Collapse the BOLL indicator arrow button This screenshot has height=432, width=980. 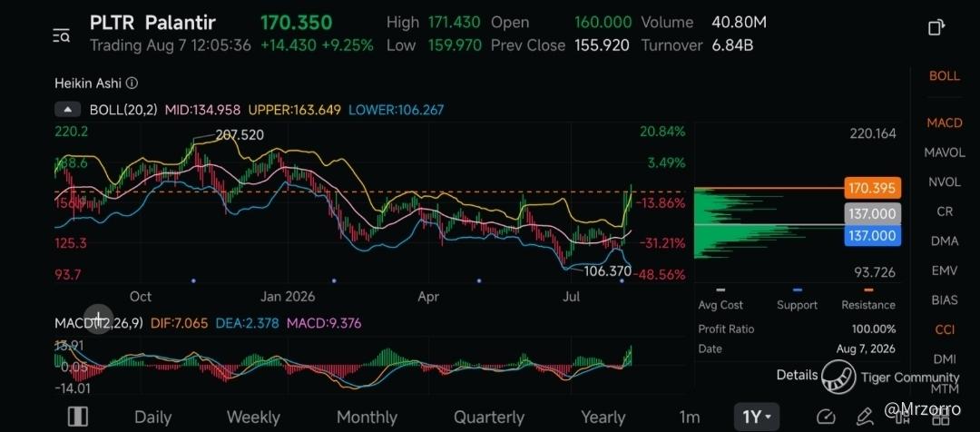coord(67,110)
